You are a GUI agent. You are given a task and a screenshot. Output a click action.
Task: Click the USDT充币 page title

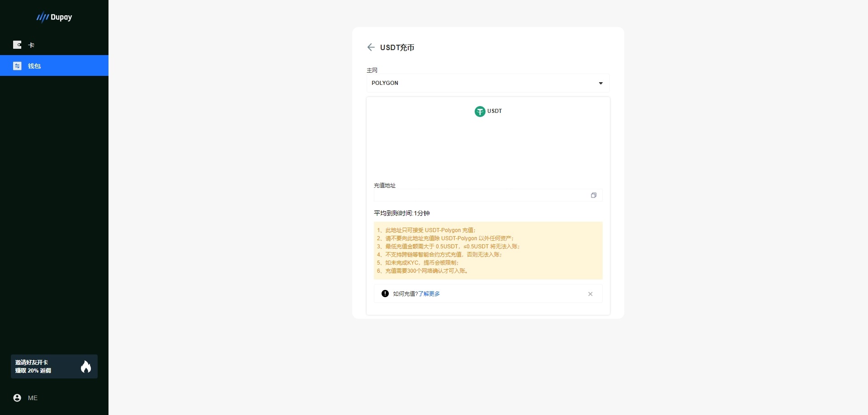click(397, 47)
